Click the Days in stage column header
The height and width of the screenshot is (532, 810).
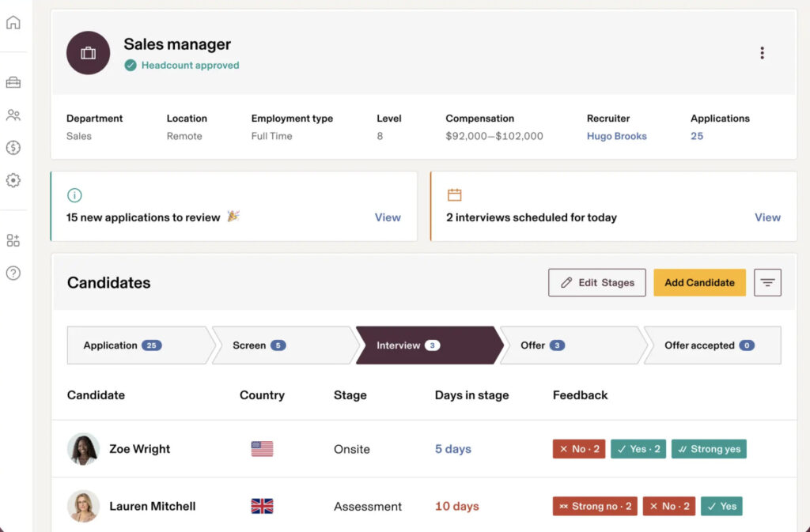pos(471,395)
